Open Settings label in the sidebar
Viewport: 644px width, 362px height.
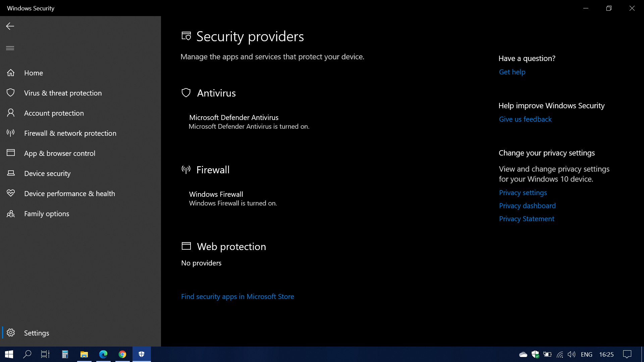(x=37, y=333)
